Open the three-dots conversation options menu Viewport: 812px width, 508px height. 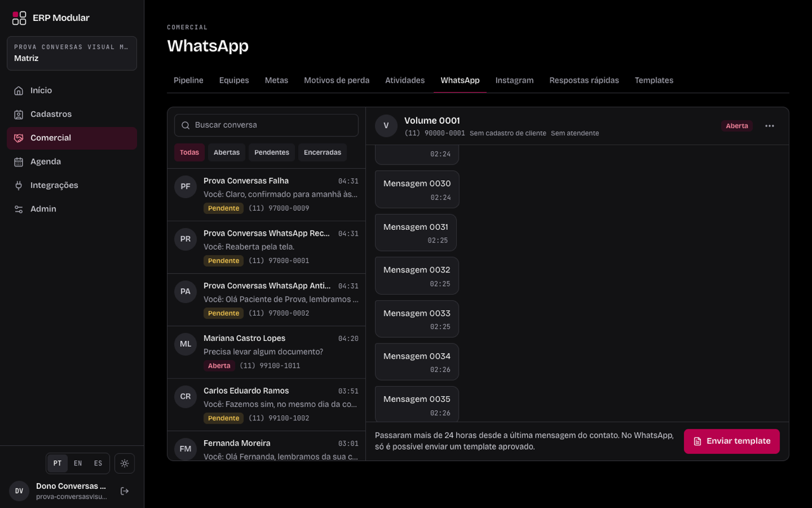[x=769, y=126]
